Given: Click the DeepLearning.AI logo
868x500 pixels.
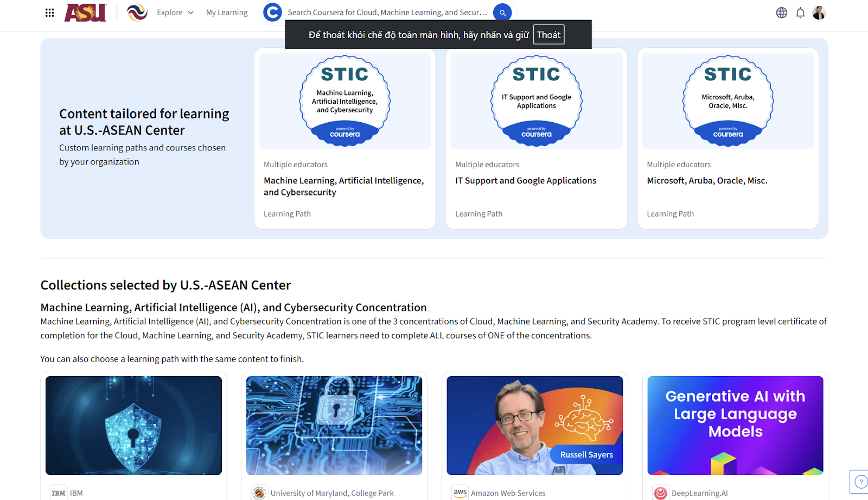Looking at the screenshot, I should point(661,493).
